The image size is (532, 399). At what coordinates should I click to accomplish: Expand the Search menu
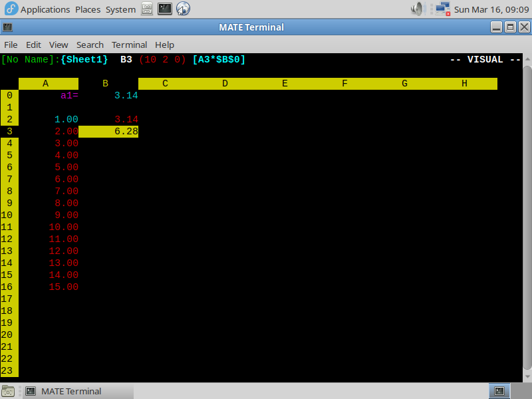90,45
